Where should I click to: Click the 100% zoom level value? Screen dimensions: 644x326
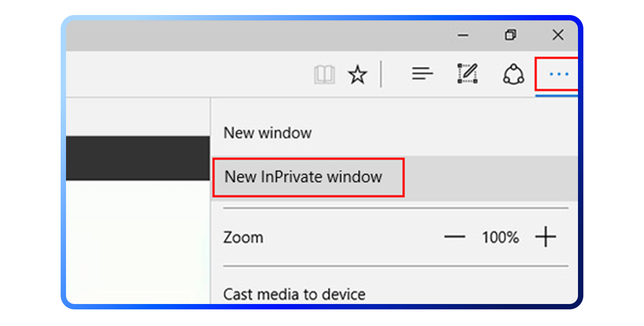[500, 237]
